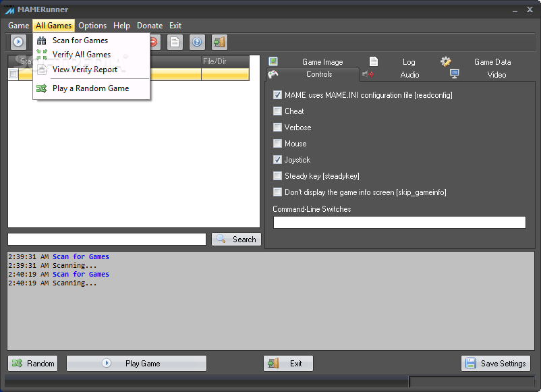Image resolution: width=541 pixels, height=392 pixels.
Task: Enable Steady key [steadykey] checkbox
Action: coord(277,176)
